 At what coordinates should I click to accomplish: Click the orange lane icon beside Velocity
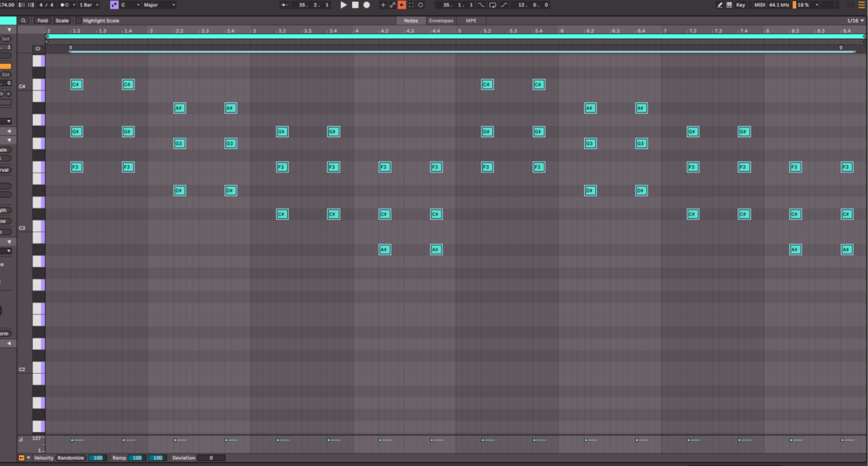(x=21, y=458)
